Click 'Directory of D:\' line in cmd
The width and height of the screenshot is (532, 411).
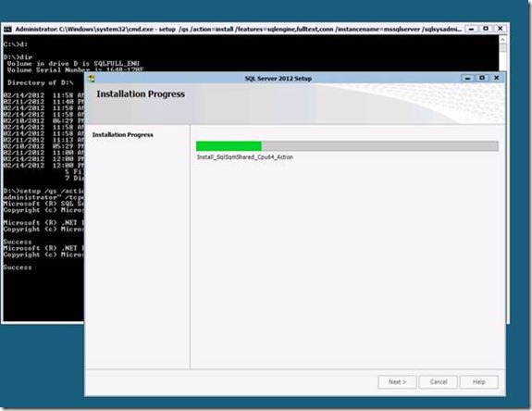[41, 82]
